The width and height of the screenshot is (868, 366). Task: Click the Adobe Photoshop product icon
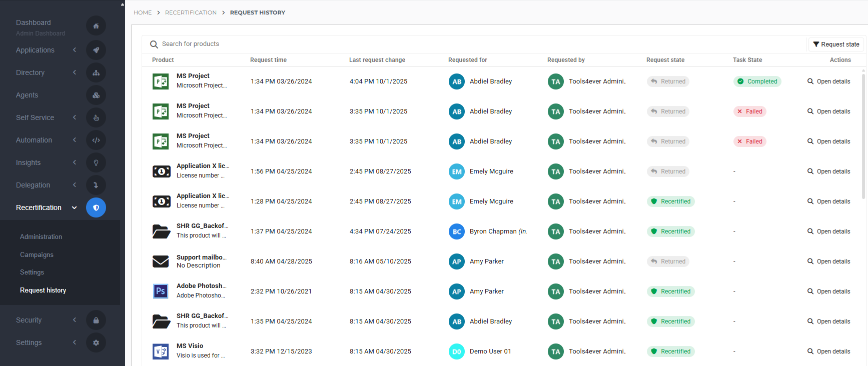click(x=161, y=291)
